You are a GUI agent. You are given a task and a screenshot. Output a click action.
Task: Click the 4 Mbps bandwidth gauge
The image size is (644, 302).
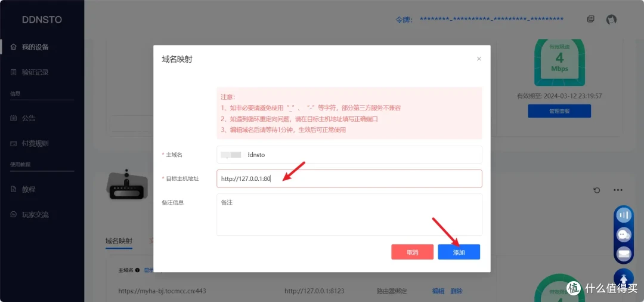click(559, 61)
